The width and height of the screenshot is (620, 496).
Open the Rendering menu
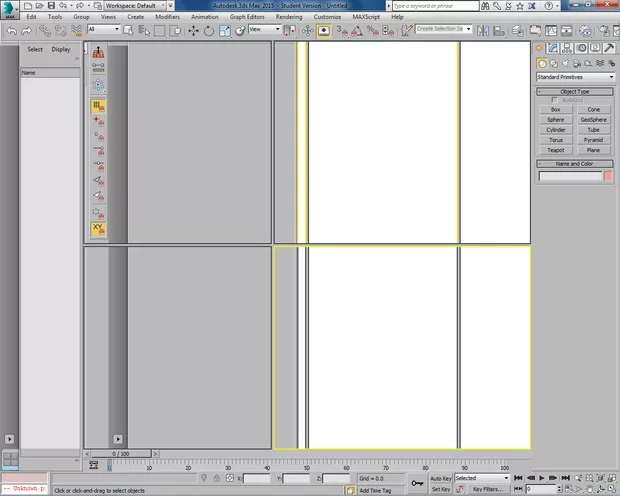(x=288, y=17)
